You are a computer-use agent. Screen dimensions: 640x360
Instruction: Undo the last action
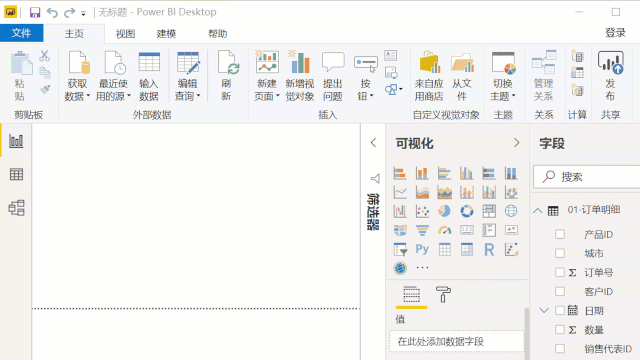pos(52,12)
